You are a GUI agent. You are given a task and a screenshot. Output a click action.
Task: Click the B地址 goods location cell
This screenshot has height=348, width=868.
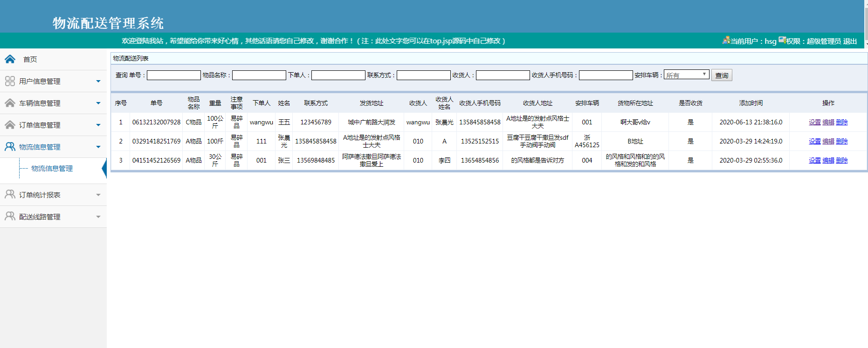pyautogui.click(x=635, y=141)
